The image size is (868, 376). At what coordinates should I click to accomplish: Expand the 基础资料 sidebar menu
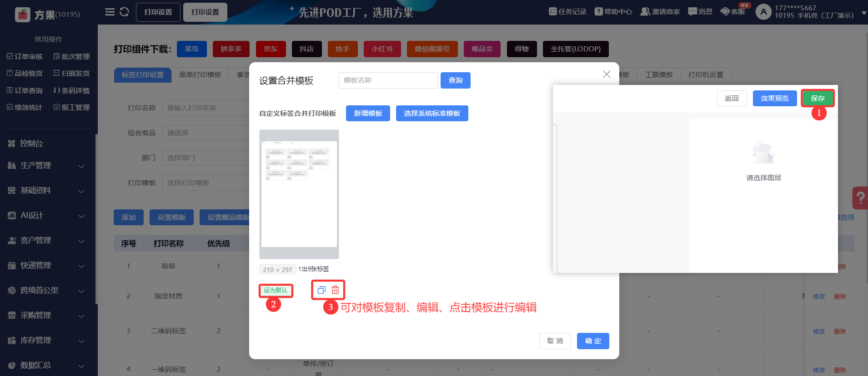(48, 190)
